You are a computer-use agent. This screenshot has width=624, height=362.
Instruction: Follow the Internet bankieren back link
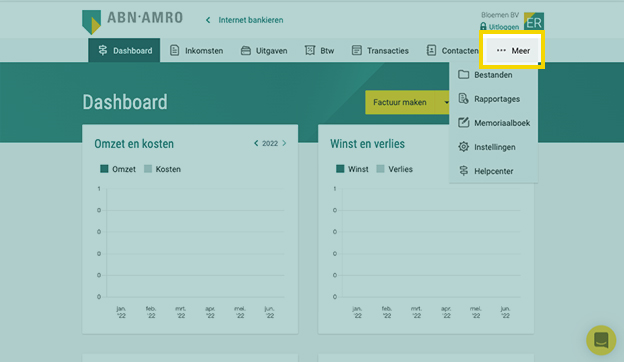click(x=244, y=20)
